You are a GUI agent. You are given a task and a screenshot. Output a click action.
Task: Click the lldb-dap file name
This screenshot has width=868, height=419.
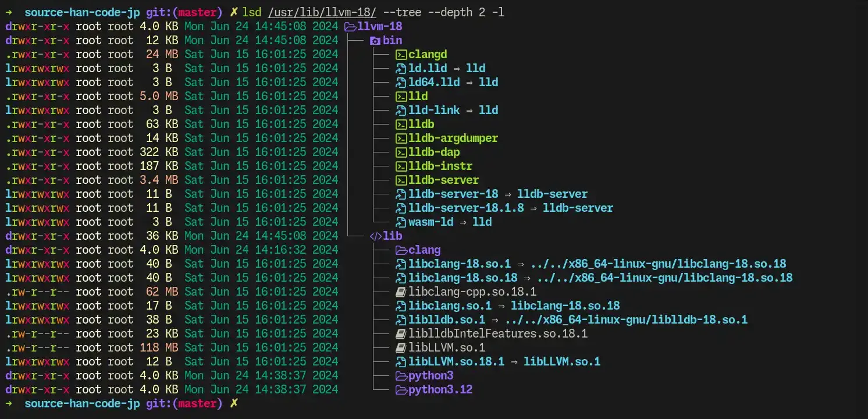coord(434,152)
